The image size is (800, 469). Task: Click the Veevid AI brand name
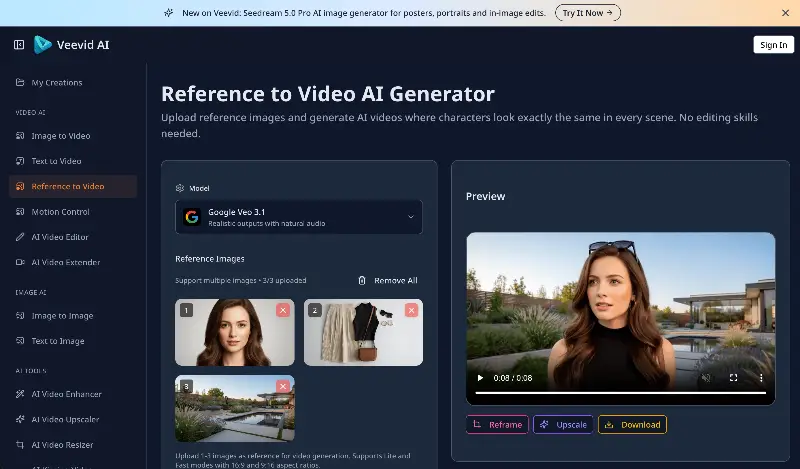click(x=83, y=45)
